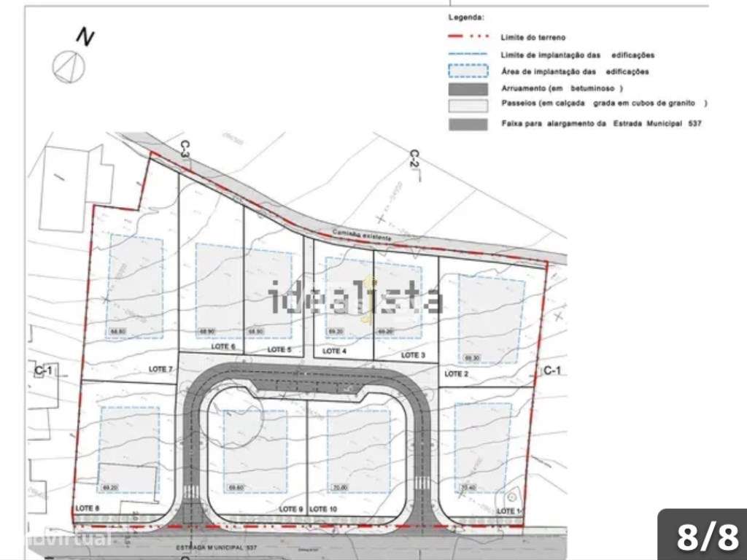Click the 'LOTE 6' label
Screen dimensions: 747x560
[223, 346]
